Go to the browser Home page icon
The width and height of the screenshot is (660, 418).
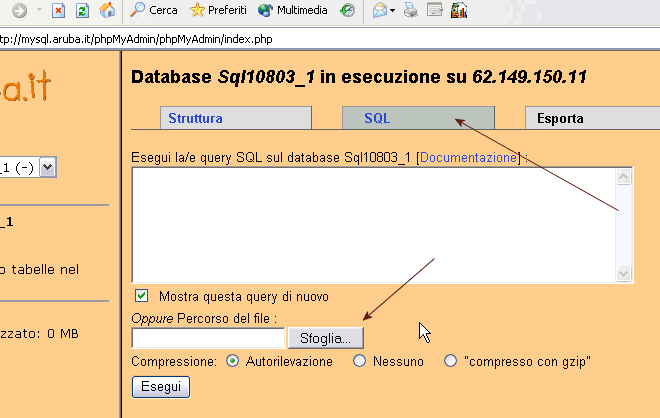point(106,11)
